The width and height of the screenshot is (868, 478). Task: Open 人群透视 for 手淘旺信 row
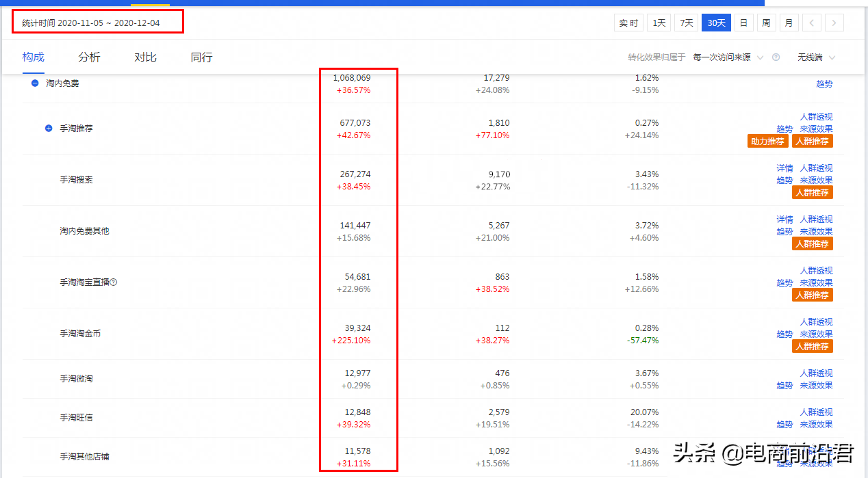816,412
